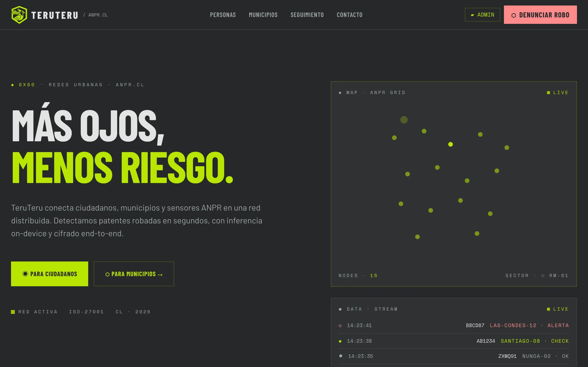
Task: Click the green diamond icon at 14:23:38
Action: point(340,341)
